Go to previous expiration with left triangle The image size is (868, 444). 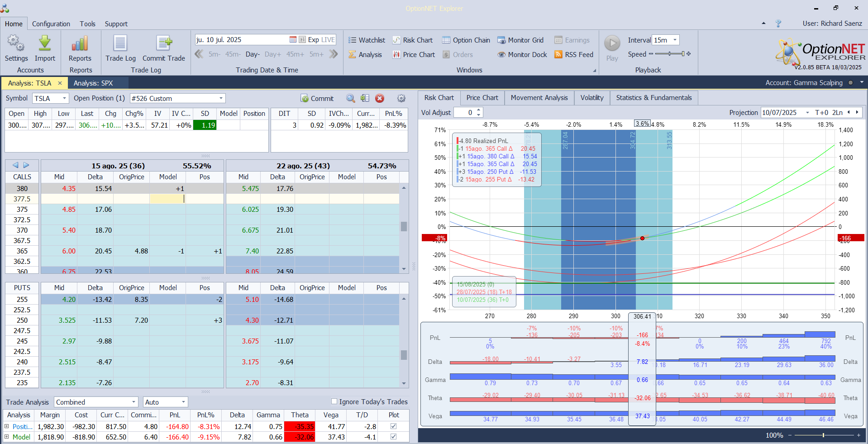[x=15, y=165]
